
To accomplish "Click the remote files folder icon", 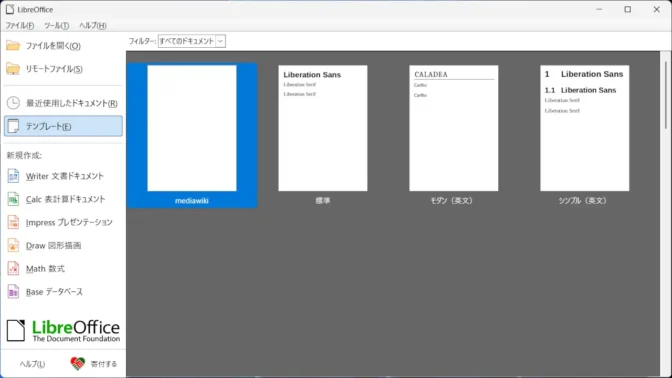I will point(13,69).
